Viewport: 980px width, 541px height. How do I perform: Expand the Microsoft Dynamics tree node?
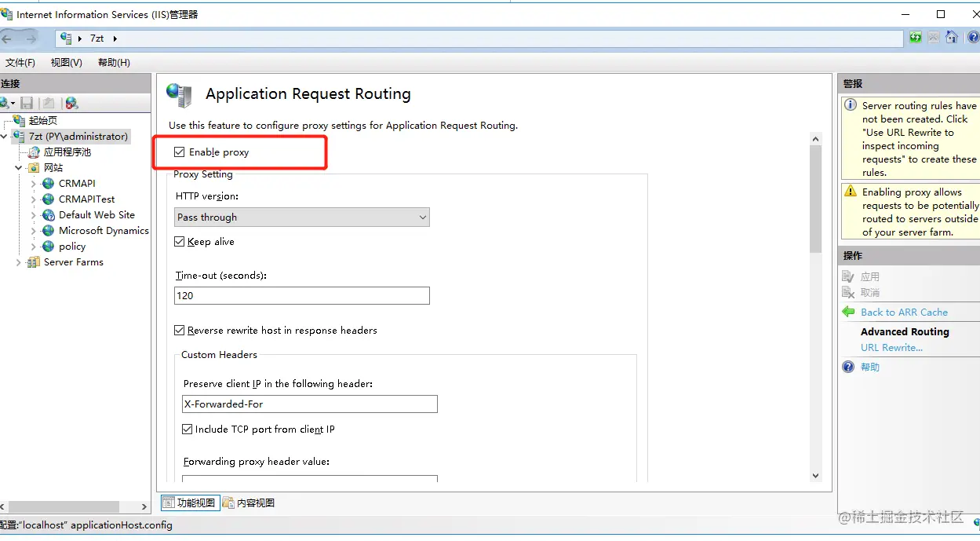coord(34,230)
